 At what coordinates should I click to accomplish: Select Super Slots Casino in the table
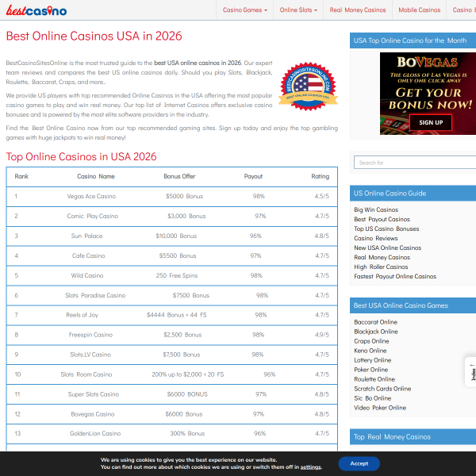(93, 394)
